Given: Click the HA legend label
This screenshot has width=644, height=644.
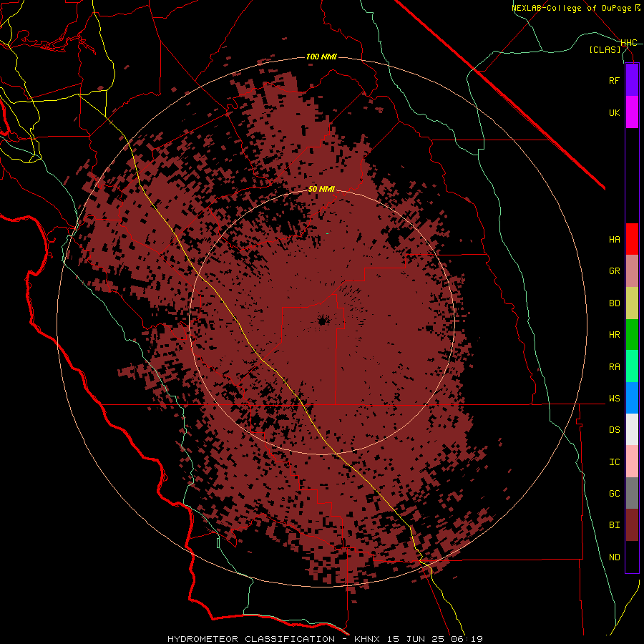Looking at the screenshot, I should click(x=614, y=240).
